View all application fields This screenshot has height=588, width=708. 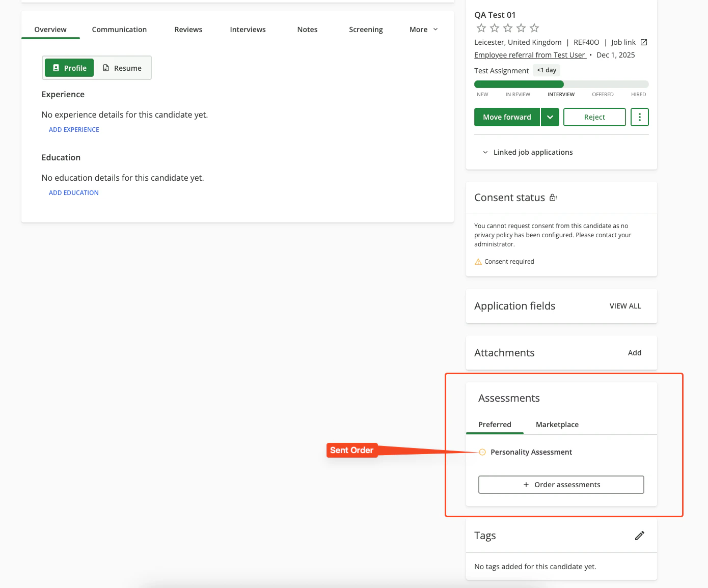625,306
